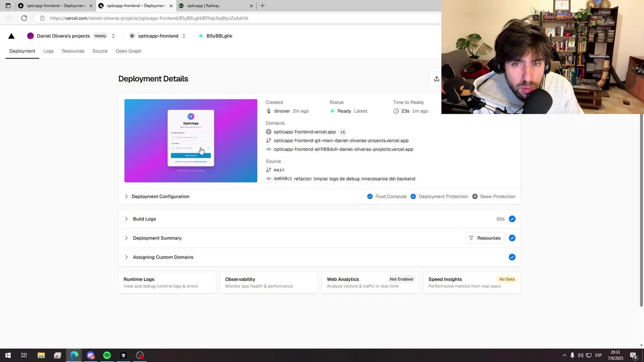Viewport: 644px width, 362px height.
Task: Click the B5yB8Lghk deployment breadcrumb
Action: click(x=219, y=36)
